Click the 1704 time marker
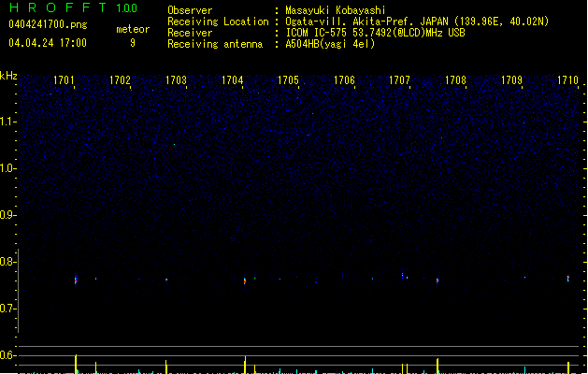588x374 pixels. click(x=232, y=80)
